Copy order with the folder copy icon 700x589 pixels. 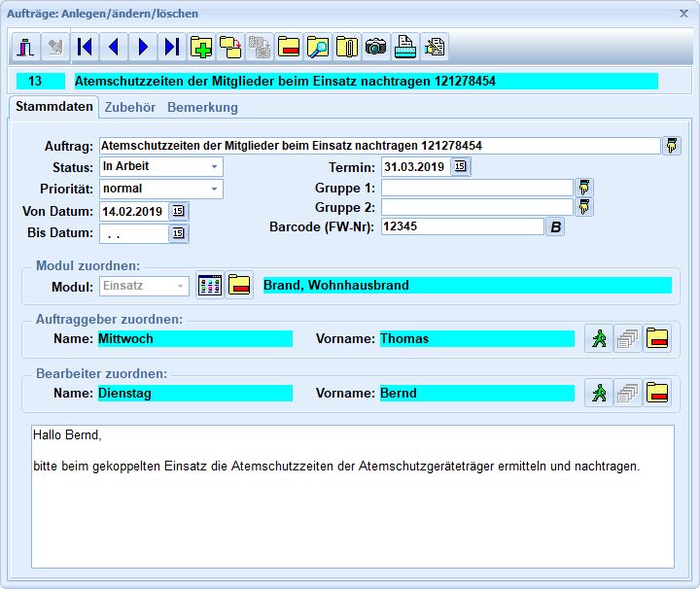(x=230, y=47)
